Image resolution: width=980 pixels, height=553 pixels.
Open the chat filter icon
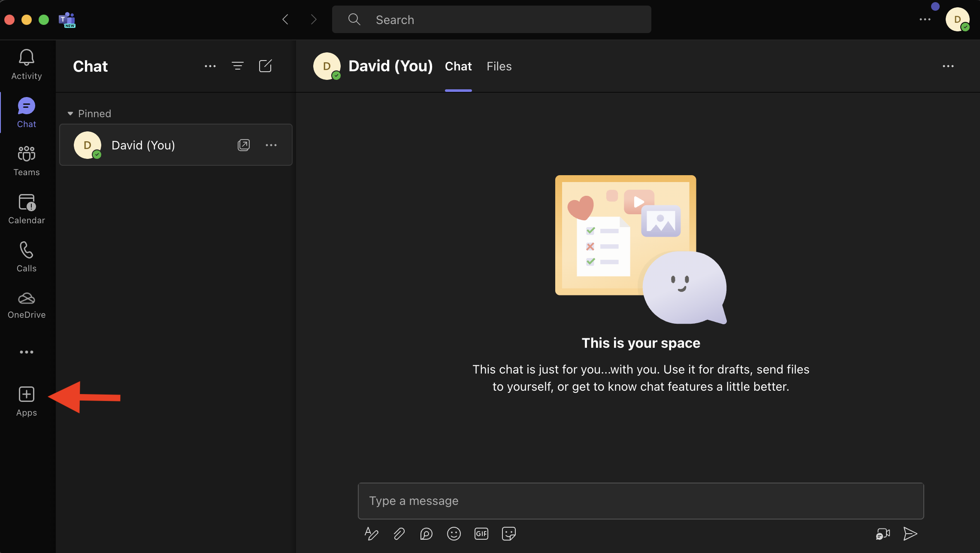coord(237,66)
